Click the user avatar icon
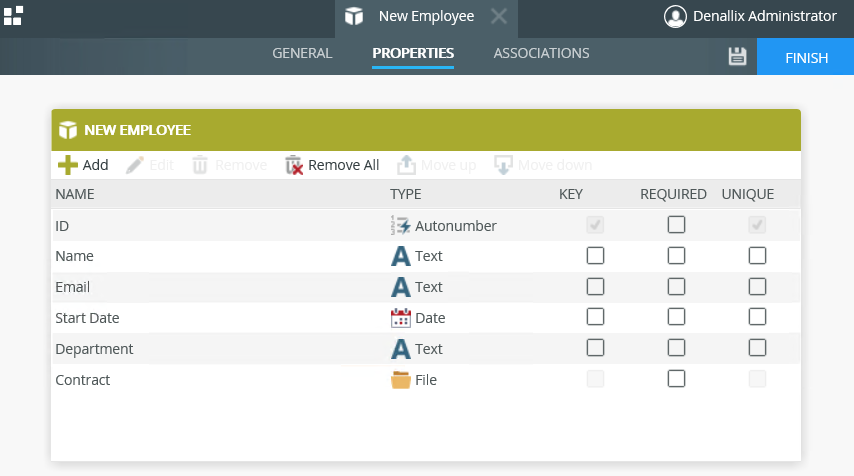854x476 pixels. click(x=676, y=17)
